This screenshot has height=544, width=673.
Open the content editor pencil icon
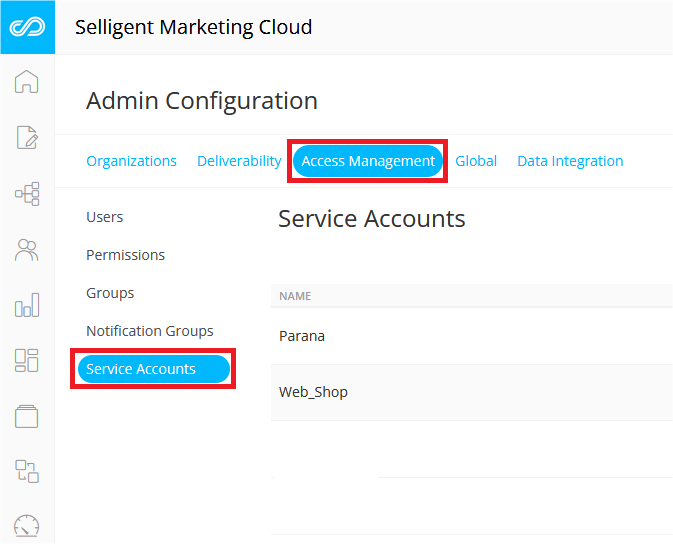27,138
